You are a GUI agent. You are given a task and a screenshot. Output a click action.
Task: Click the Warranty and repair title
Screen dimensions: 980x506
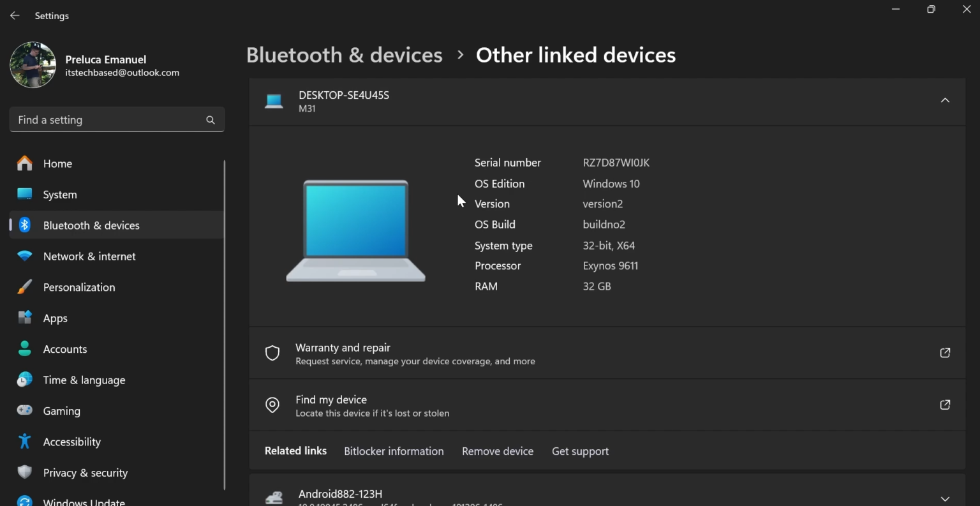pyautogui.click(x=343, y=348)
